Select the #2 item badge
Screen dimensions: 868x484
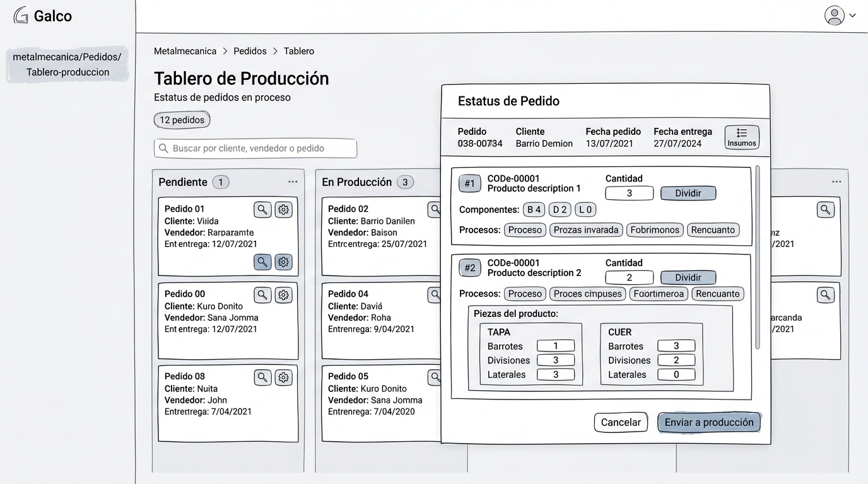pos(470,268)
